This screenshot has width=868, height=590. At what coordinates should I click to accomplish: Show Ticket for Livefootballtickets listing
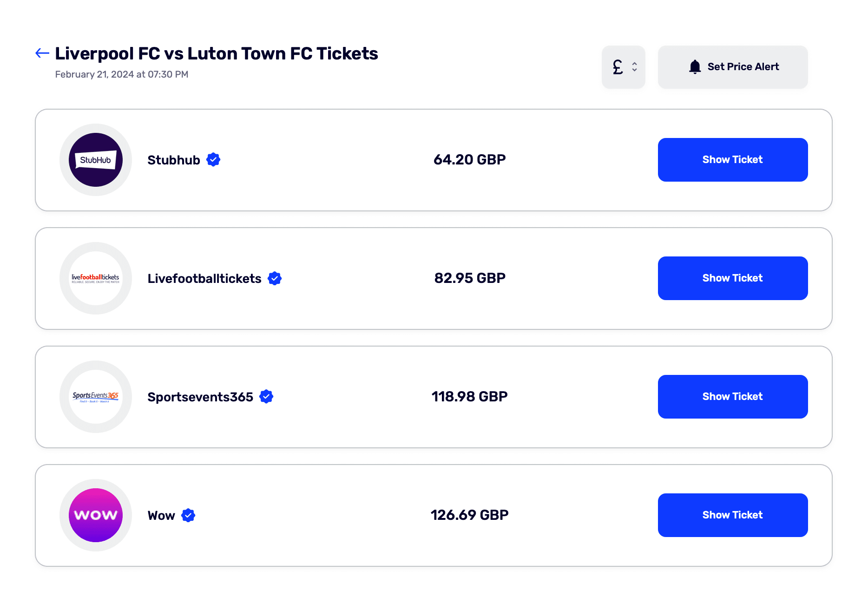pyautogui.click(x=733, y=278)
